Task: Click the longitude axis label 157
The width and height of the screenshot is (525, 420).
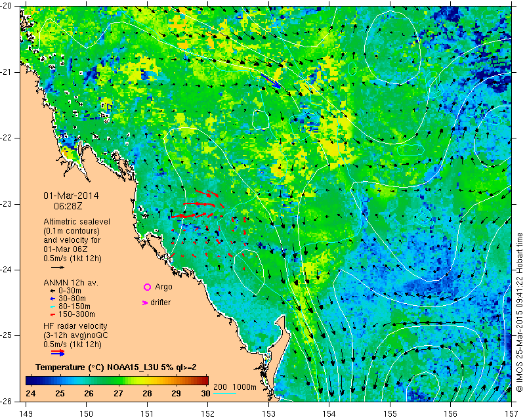Action: (512, 414)
